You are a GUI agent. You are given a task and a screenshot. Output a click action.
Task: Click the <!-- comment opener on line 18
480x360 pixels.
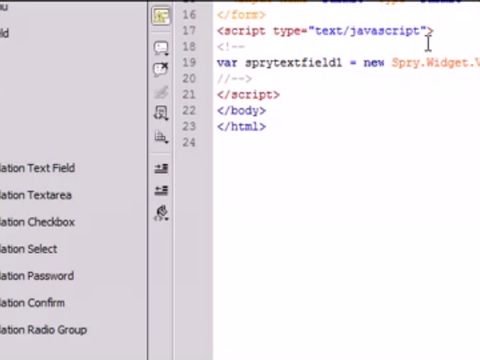231,47
